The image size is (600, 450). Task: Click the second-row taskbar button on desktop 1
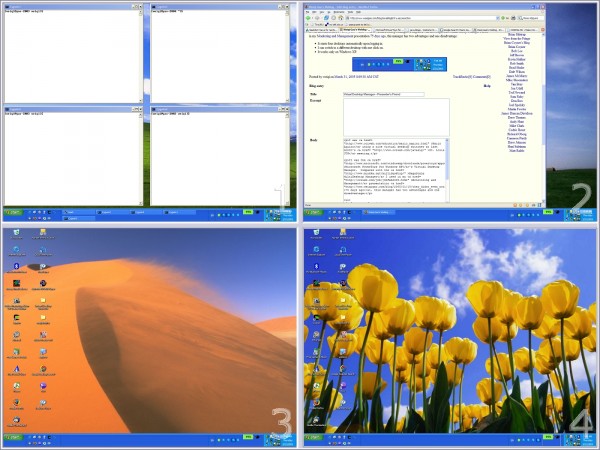pyautogui.click(x=78, y=218)
